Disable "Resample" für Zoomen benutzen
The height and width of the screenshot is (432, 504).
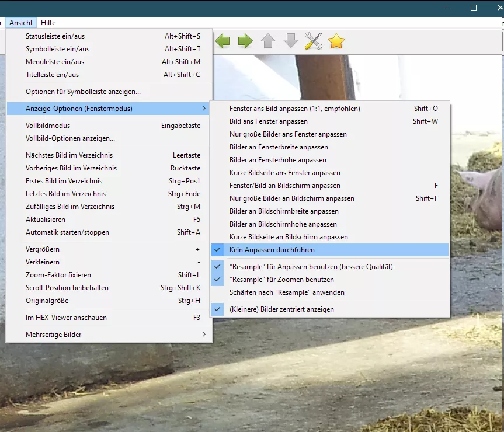click(281, 280)
